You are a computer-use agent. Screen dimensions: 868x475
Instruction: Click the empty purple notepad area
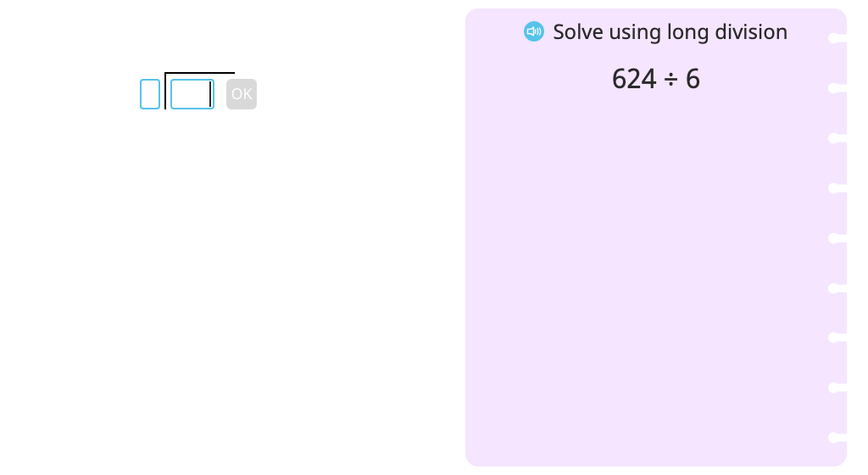[648, 277]
